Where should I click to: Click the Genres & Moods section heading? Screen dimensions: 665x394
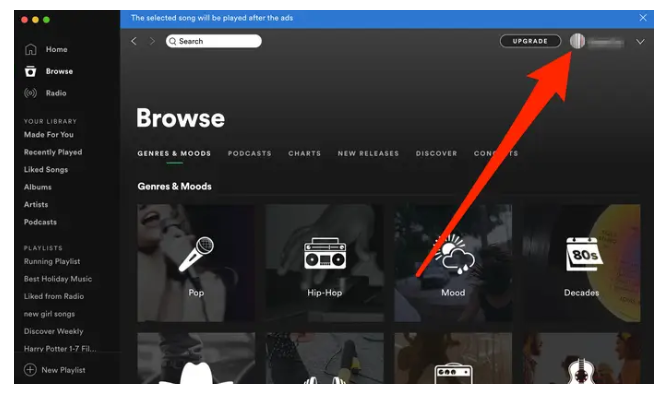point(174,186)
